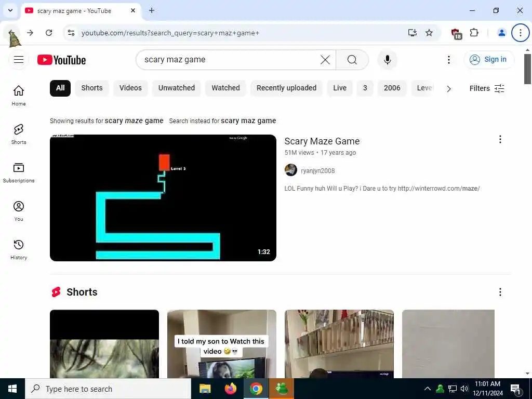Open the notification center icon
The image size is (532, 399).
click(x=515, y=389)
